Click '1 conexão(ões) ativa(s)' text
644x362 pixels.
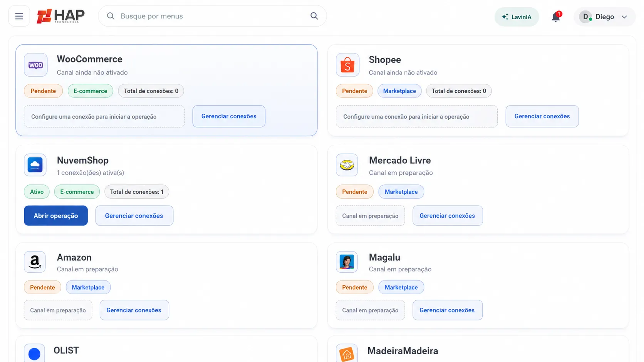[91, 173]
